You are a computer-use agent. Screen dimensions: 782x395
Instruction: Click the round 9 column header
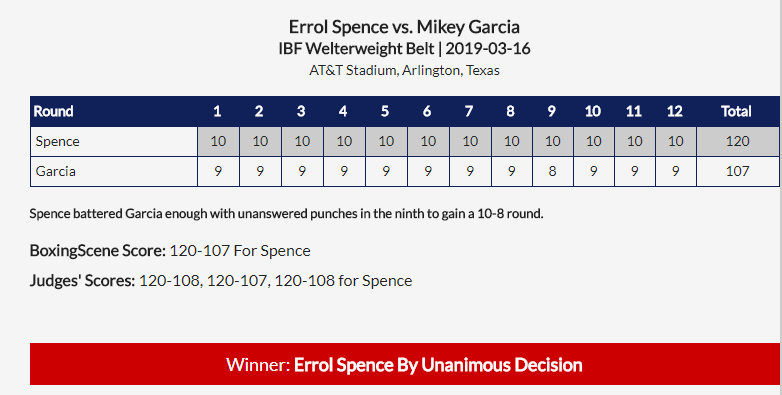point(552,111)
